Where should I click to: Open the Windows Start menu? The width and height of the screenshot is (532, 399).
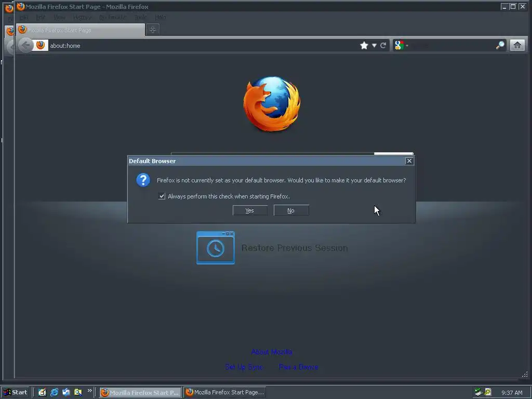pos(16,392)
